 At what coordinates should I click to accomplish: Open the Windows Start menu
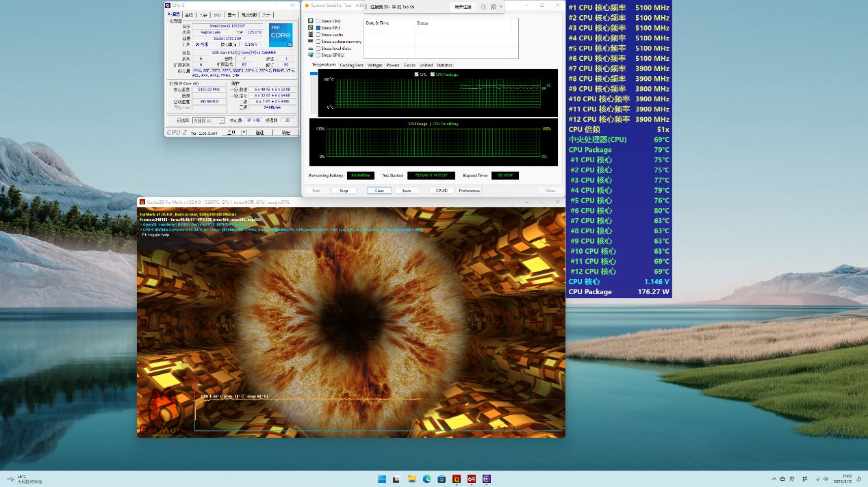[x=381, y=479]
